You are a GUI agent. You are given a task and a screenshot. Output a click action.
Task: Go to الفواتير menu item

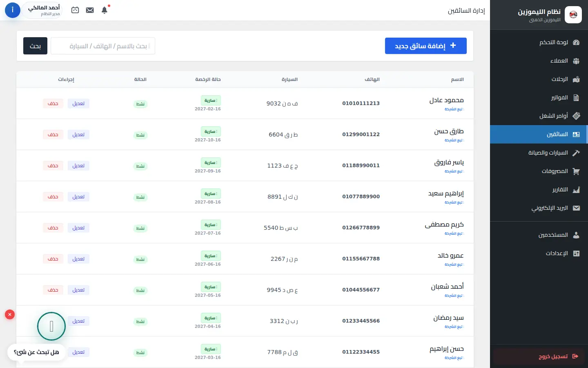point(539,98)
